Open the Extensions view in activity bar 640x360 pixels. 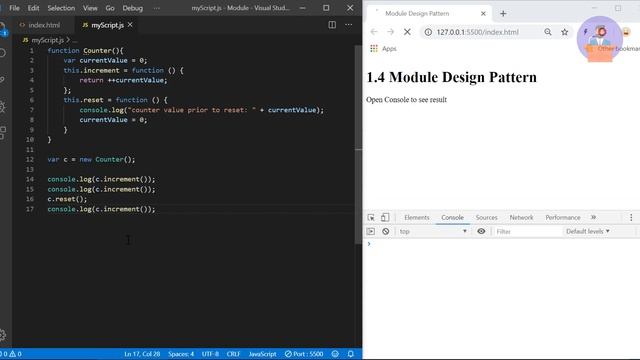(x=2, y=133)
